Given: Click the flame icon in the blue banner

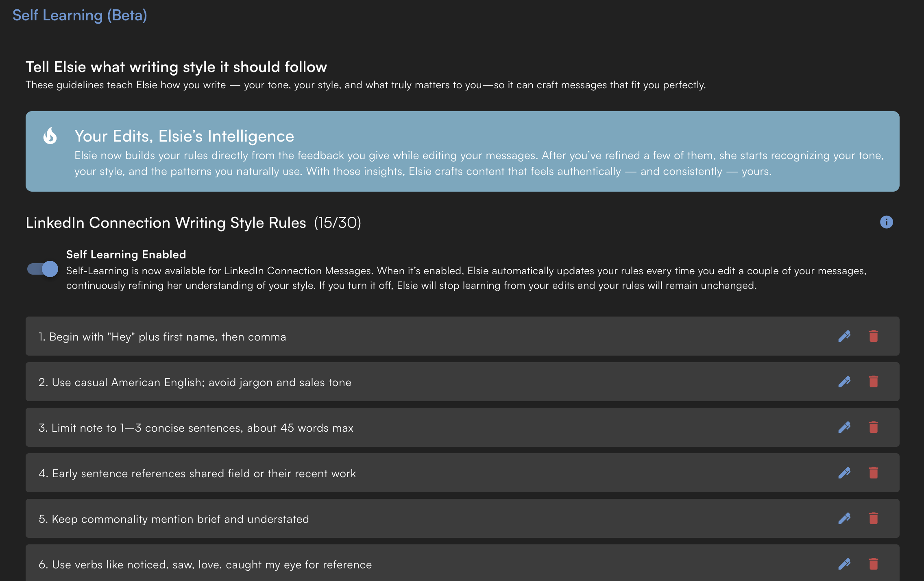Looking at the screenshot, I should 50,136.
